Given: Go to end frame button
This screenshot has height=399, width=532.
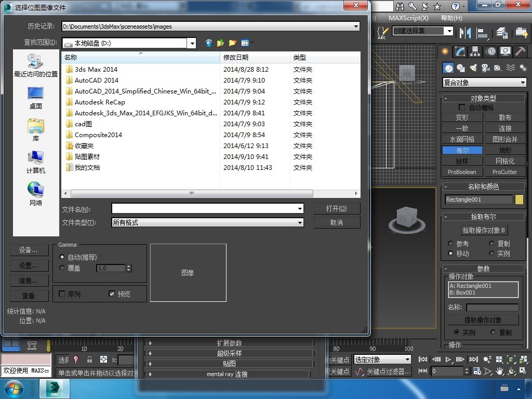Looking at the screenshot, I should (x=473, y=360).
